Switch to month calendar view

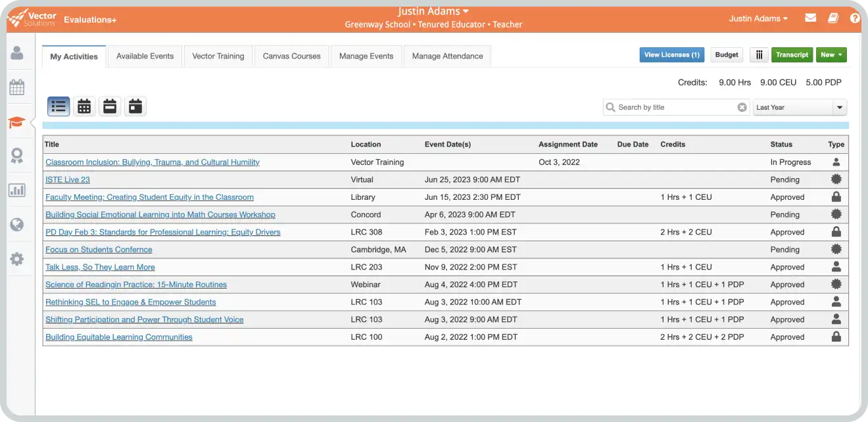[84, 106]
